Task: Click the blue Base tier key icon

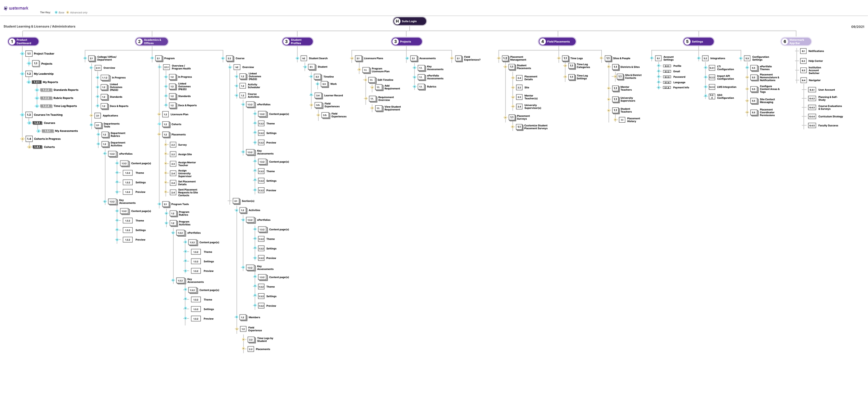Action: 56,13
